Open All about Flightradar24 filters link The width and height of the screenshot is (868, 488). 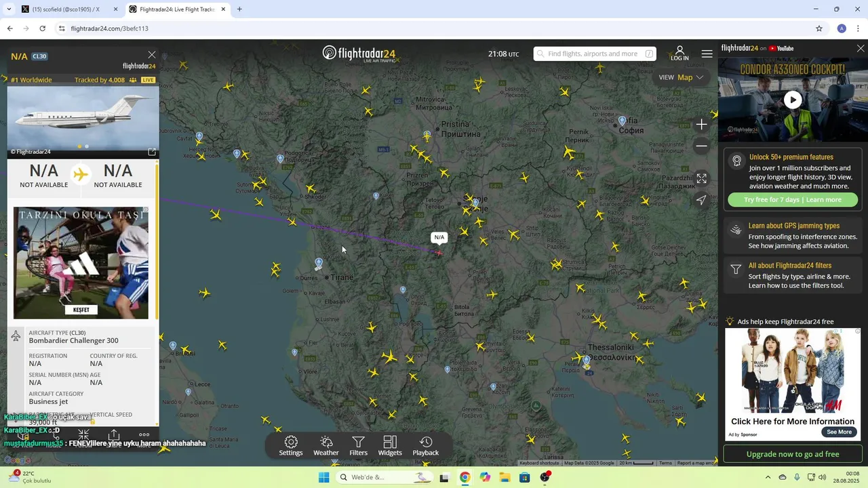790,266
